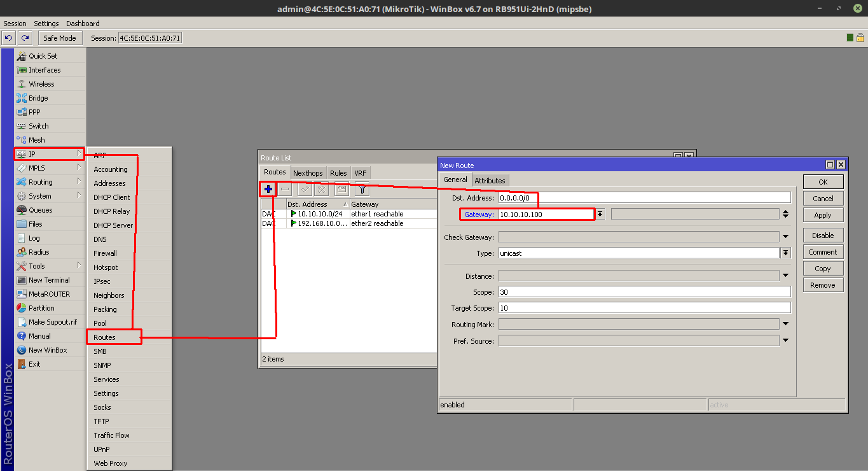Select DHCP Server in the IP submenu
This screenshot has height=471, width=868.
click(130, 225)
